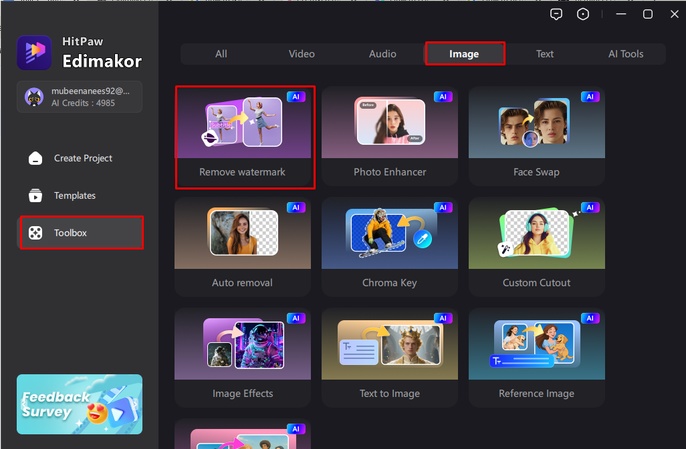
Task: Launch the Photo Enhancer tool
Action: (389, 137)
